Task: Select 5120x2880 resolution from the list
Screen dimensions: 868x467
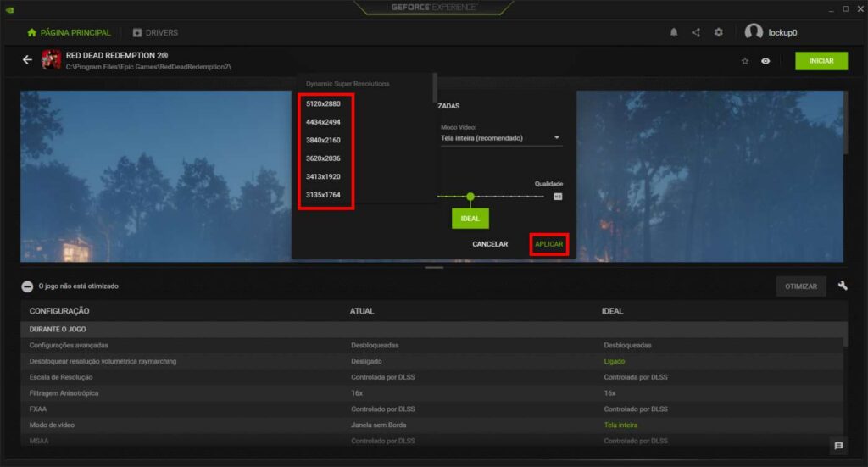Action: click(x=323, y=103)
